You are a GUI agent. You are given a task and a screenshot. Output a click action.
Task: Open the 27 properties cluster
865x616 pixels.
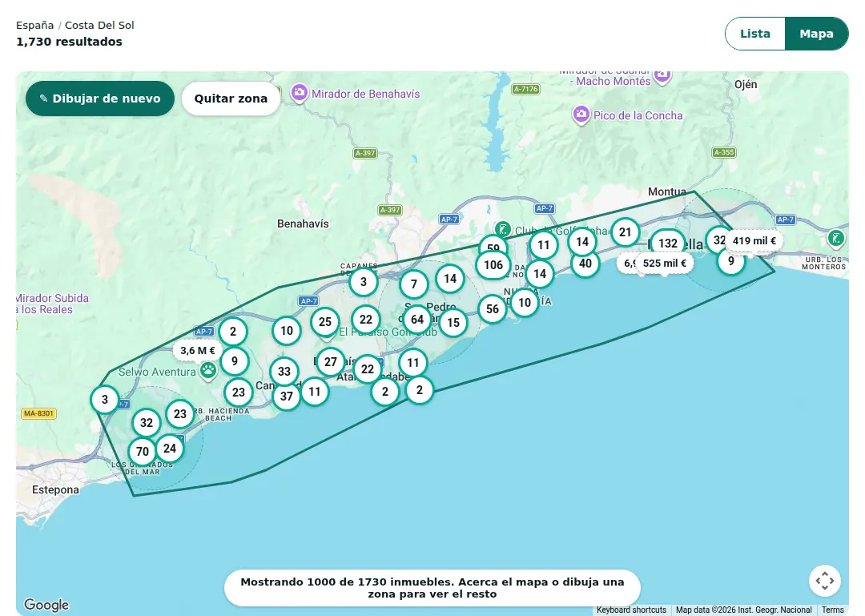point(331,362)
